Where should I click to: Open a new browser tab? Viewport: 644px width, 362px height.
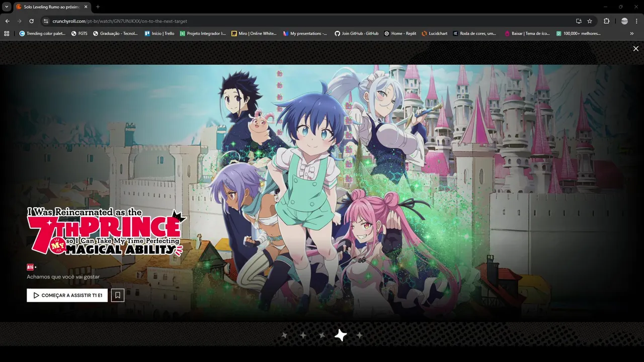[98, 7]
